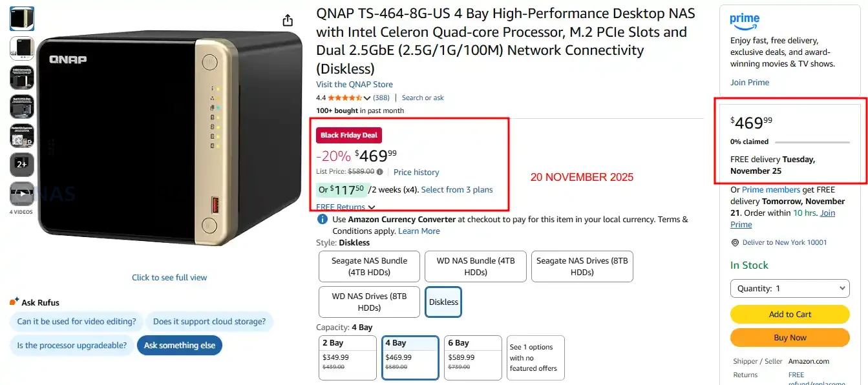Click the 0% claimed deal progress bar
Image resolution: width=868 pixels, height=385 pixels.
[x=812, y=142]
